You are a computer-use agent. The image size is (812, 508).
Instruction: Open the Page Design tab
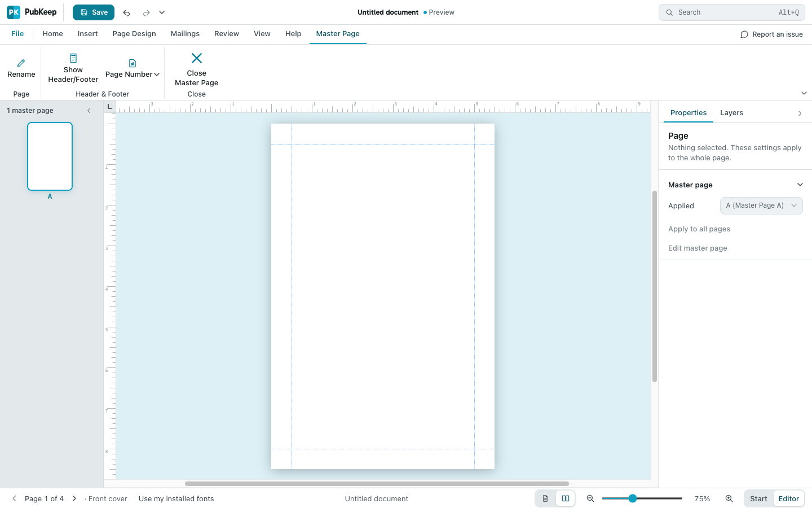(134, 34)
